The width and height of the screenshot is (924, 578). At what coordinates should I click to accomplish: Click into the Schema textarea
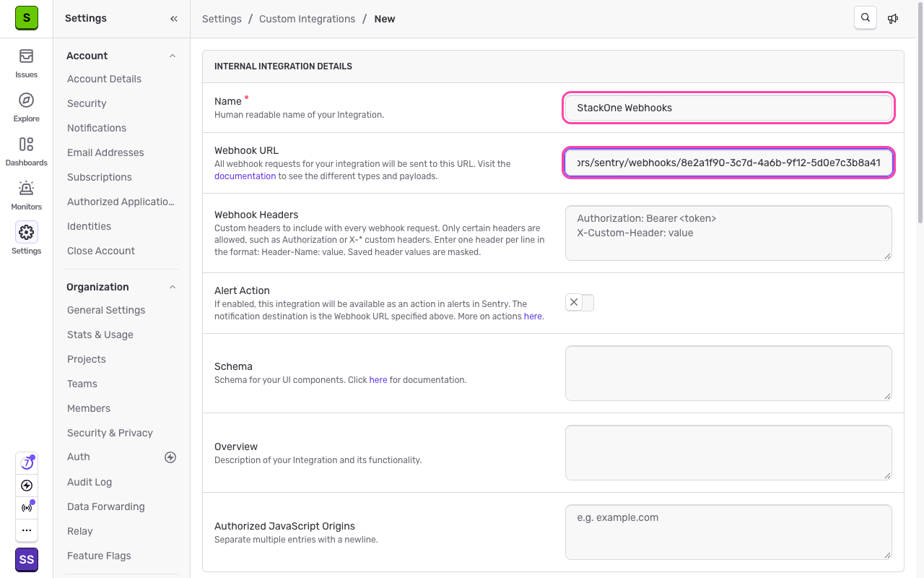(x=728, y=373)
